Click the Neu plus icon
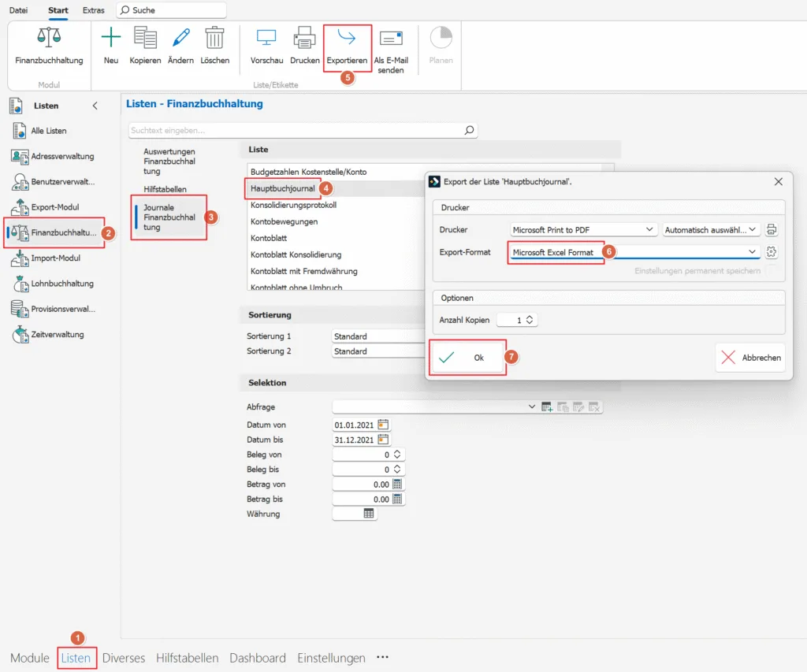 tap(111, 39)
